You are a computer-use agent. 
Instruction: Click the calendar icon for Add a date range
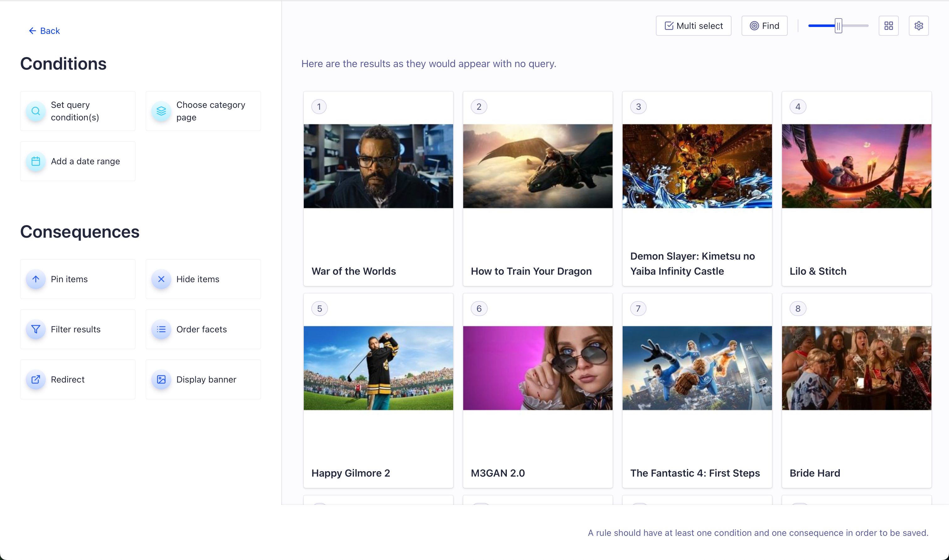[35, 161]
